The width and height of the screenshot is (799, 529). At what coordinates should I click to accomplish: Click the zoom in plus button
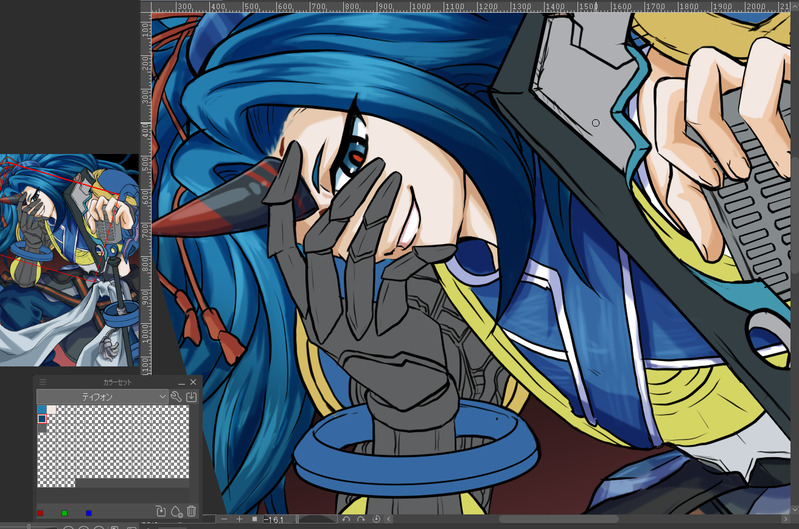click(239, 519)
